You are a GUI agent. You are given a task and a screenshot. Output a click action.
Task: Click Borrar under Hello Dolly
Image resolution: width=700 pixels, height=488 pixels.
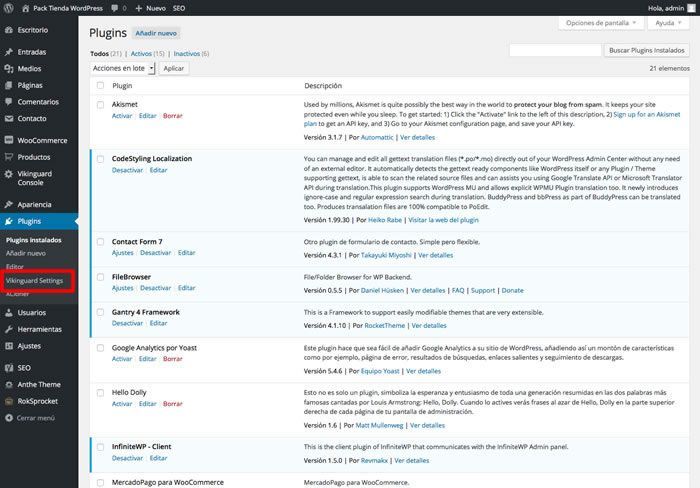173,404
